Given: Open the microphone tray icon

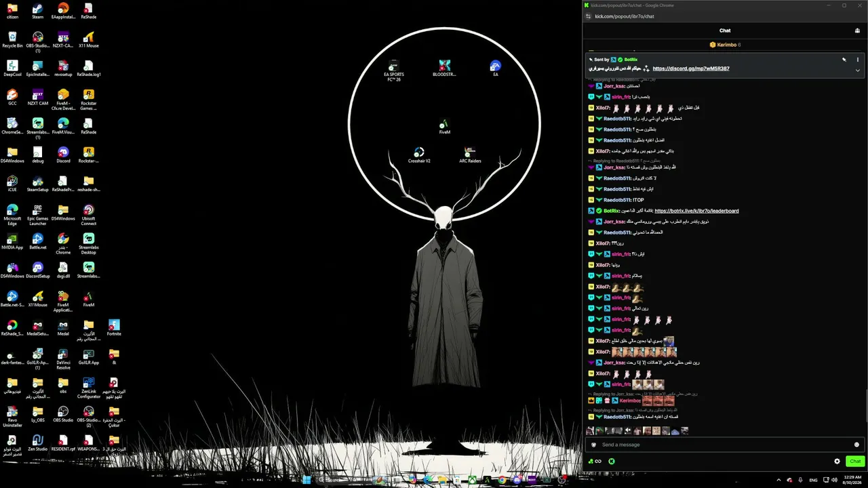Looking at the screenshot, I should coord(801,480).
